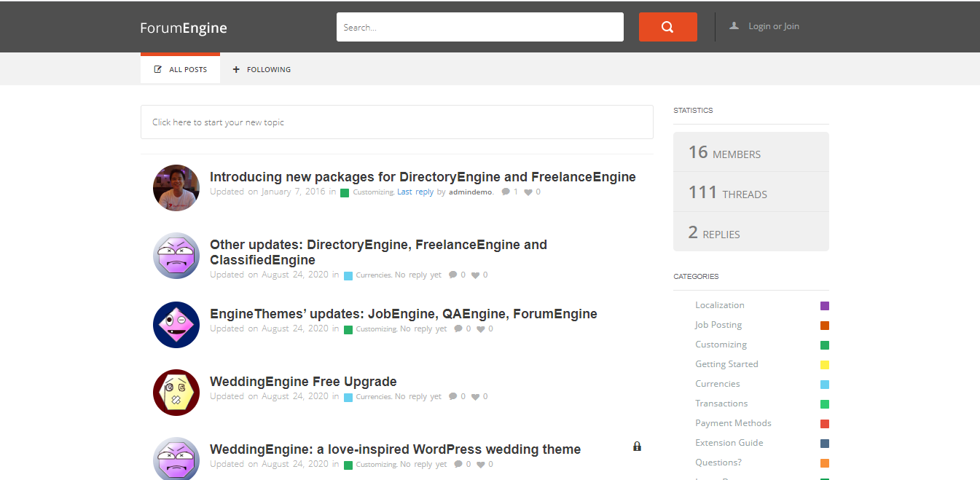Click the user silhouette icon near Login
The width and height of the screenshot is (980, 480).
(734, 25)
